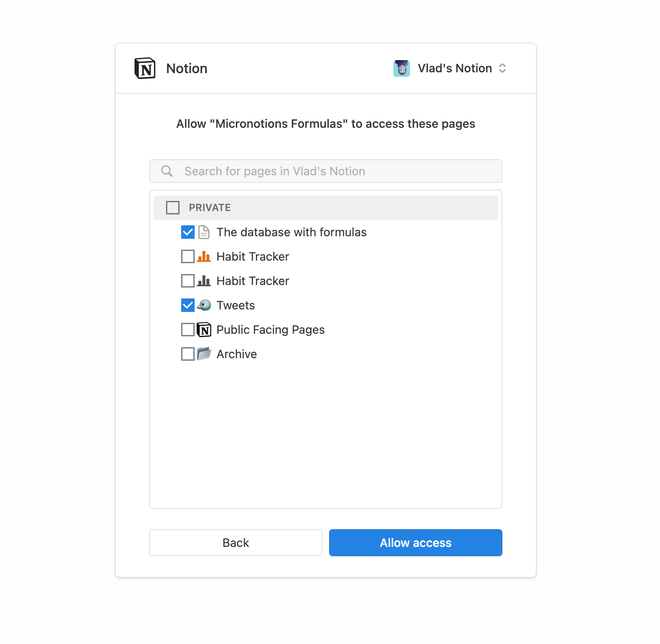Screen dimensions: 660x644
Task: Click the Back button
Action: pos(236,543)
